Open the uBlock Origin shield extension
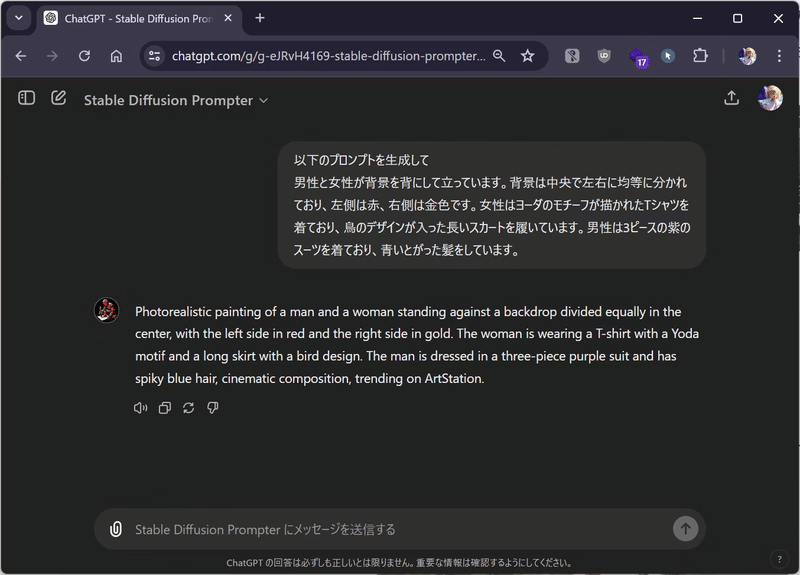This screenshot has width=800, height=575. point(604,56)
